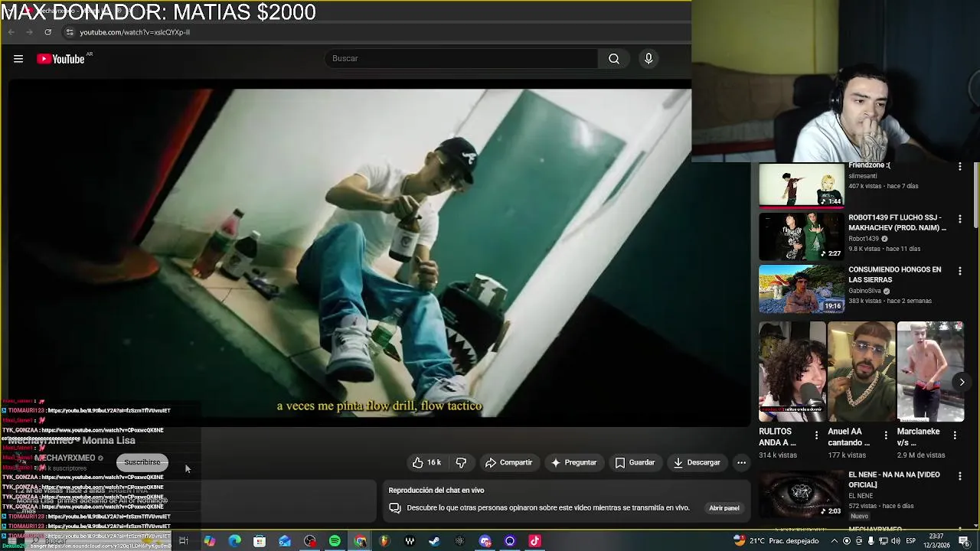Open options menu for Friendzone :( video
This screenshot has width=980, height=551.
pos(960,166)
